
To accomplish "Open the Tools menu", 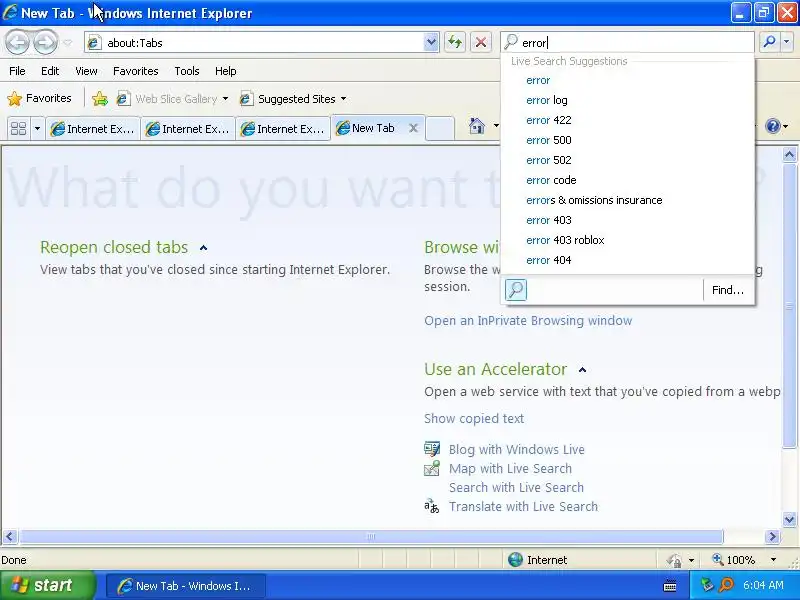I will pyautogui.click(x=187, y=71).
